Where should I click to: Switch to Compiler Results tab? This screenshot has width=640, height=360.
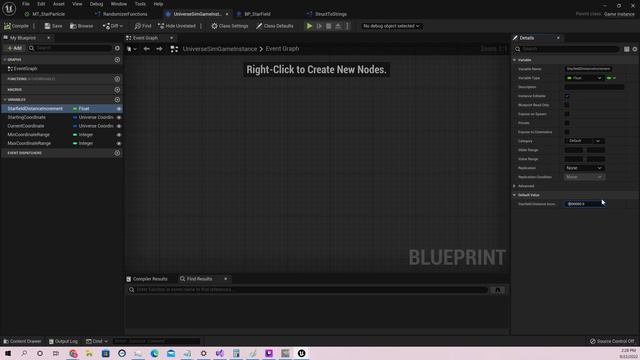147,279
